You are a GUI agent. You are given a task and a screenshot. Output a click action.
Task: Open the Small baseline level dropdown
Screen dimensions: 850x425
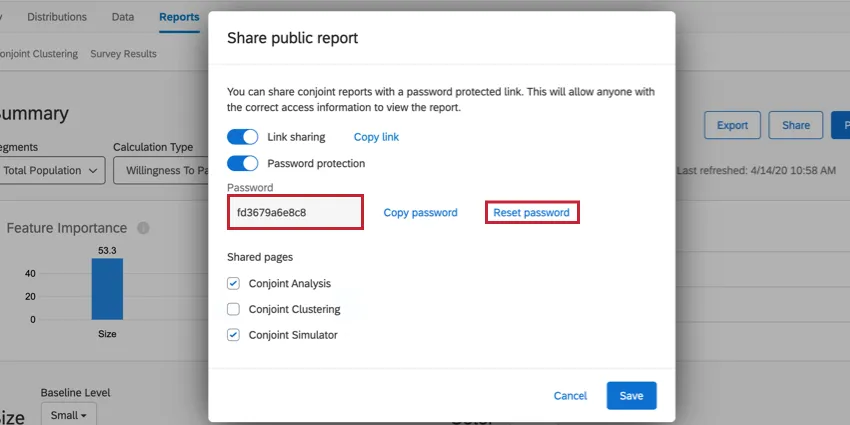[x=69, y=415]
